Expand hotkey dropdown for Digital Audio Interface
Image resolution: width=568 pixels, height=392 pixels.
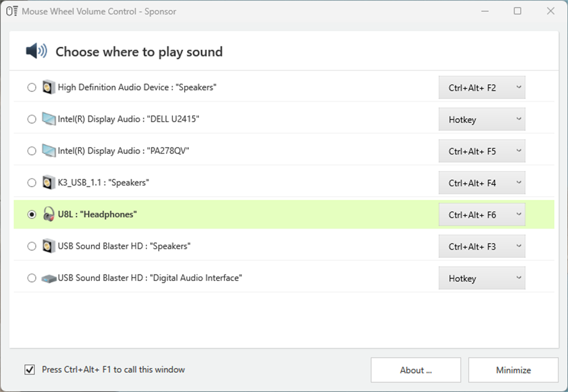click(x=482, y=278)
